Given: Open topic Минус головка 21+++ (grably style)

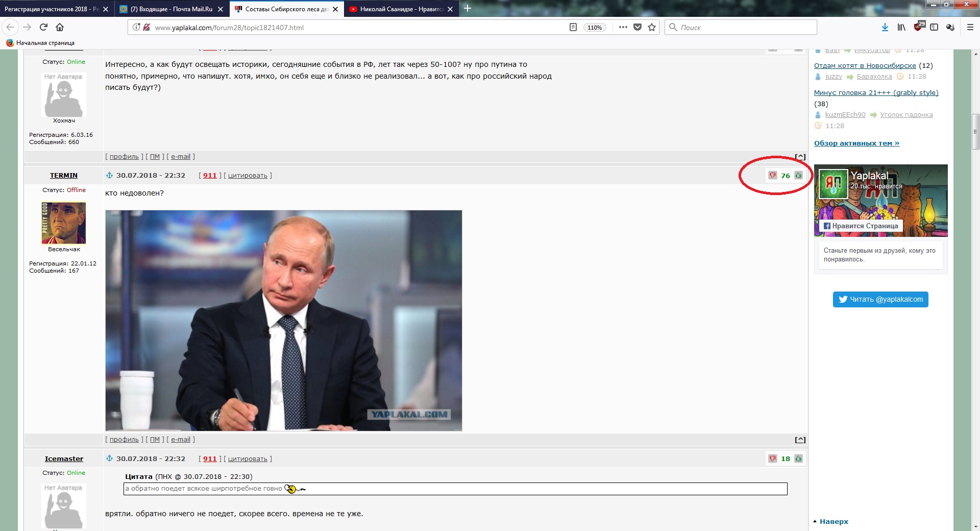Looking at the screenshot, I should [876, 92].
